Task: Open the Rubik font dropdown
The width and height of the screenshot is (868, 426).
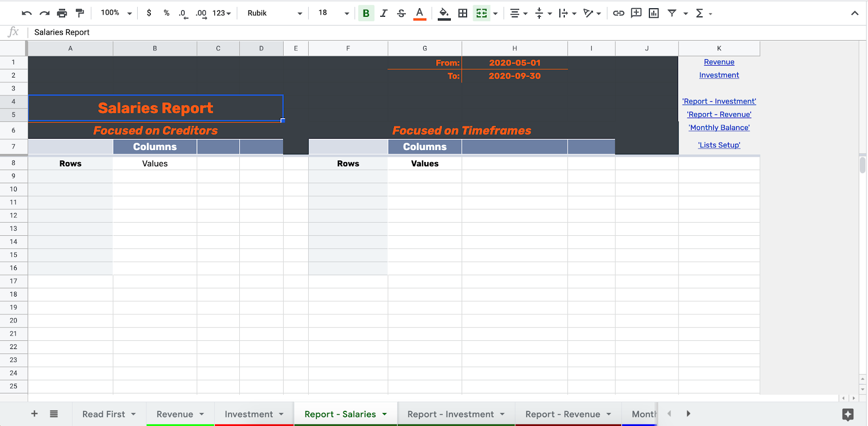Action: tap(275, 13)
